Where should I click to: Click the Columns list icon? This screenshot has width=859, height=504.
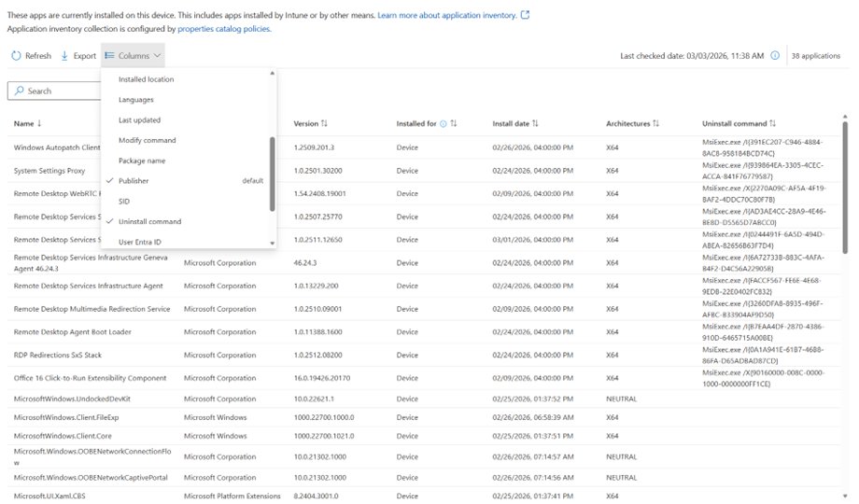pos(109,56)
